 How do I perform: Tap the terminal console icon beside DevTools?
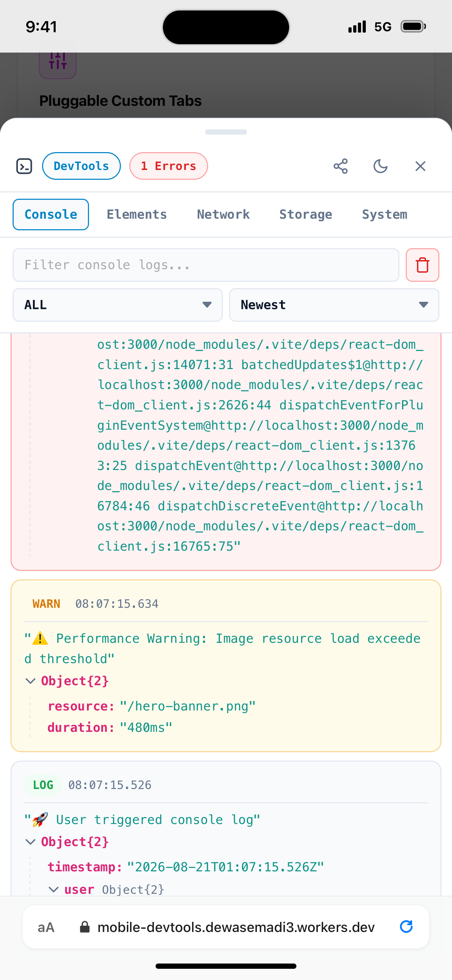pos(24,166)
